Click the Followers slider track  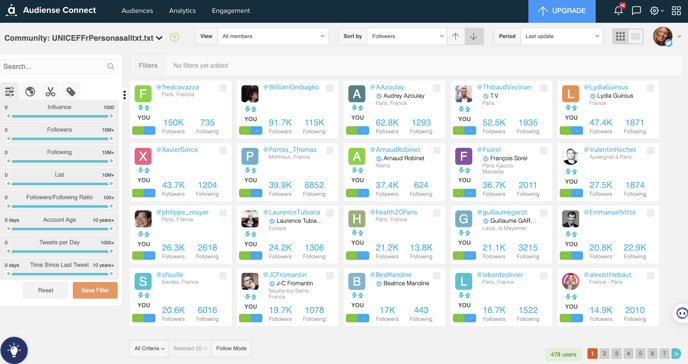[60, 139]
